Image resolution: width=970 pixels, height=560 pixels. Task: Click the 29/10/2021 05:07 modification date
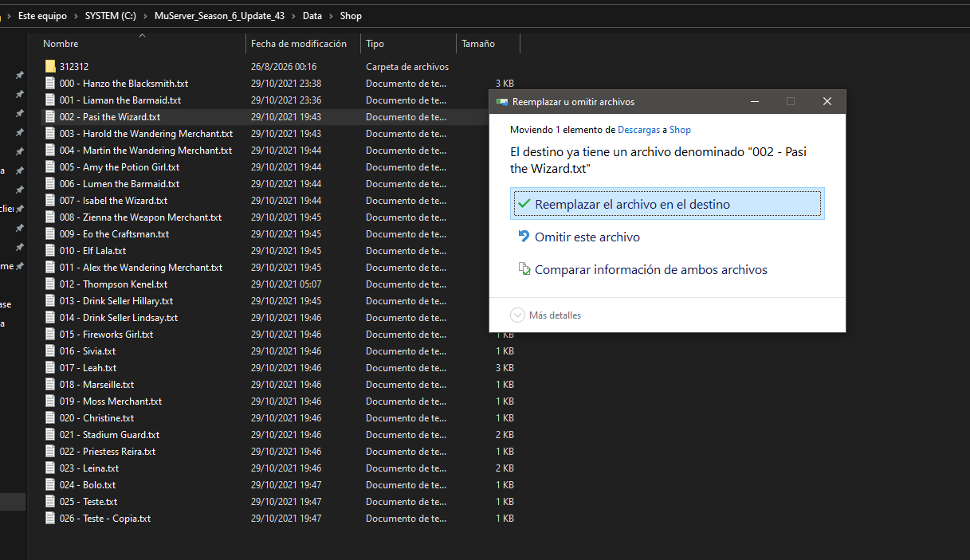coord(286,284)
